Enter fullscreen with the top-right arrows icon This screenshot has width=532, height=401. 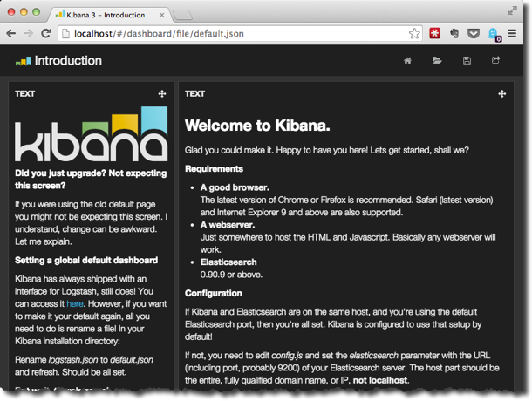(x=512, y=11)
